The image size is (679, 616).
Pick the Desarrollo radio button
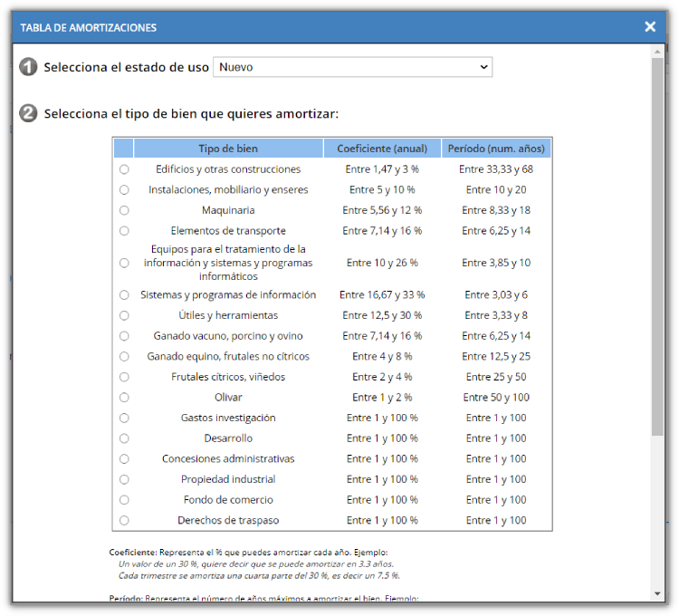coord(124,438)
